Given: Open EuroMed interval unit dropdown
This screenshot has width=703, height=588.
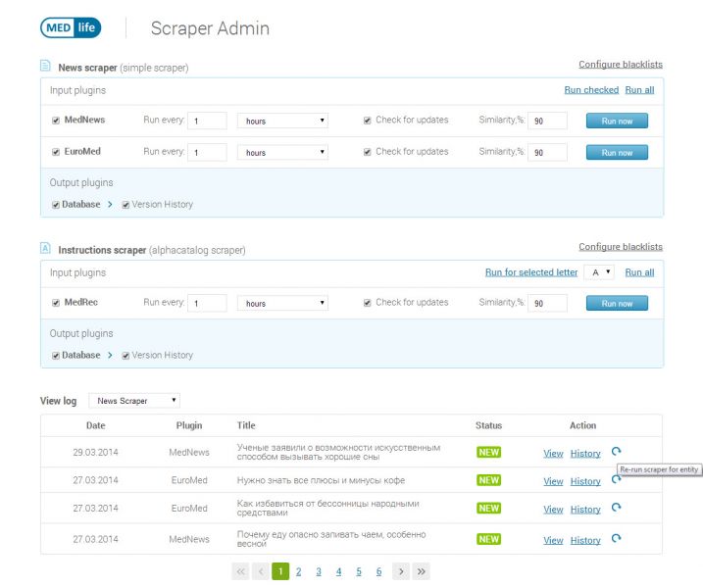Looking at the screenshot, I should (x=282, y=152).
